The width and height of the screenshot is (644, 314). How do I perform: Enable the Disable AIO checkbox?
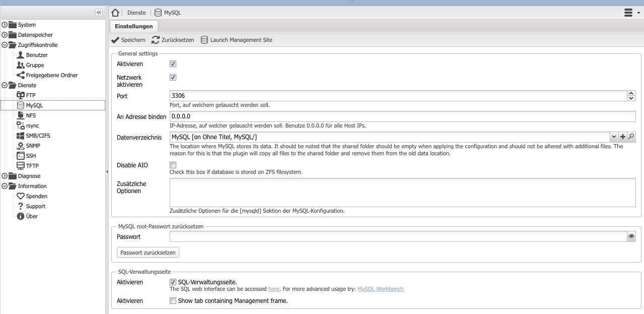click(173, 165)
